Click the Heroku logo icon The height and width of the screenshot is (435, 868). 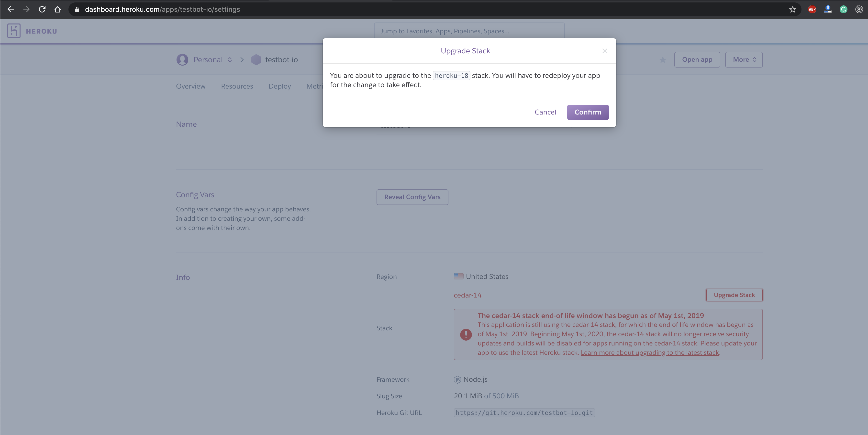14,31
